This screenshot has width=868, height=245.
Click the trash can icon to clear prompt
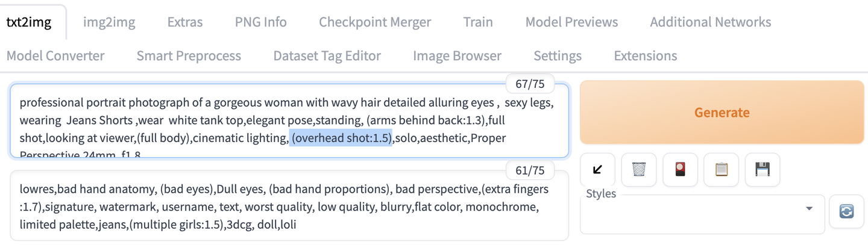pos(638,170)
